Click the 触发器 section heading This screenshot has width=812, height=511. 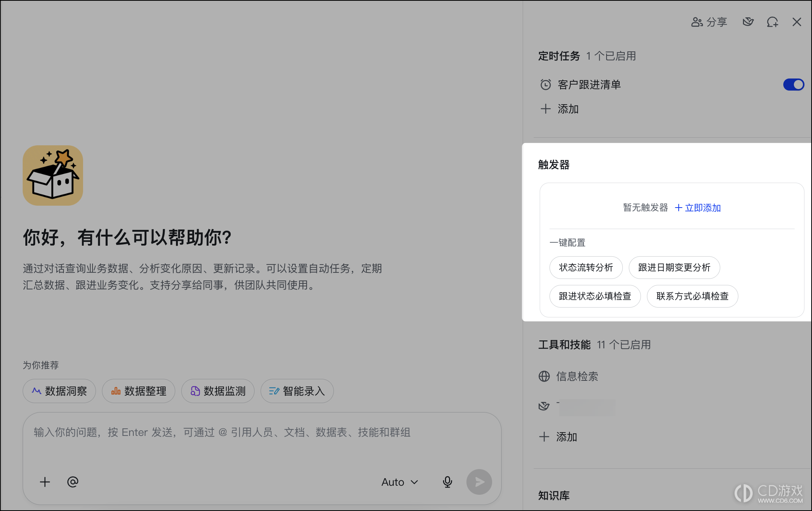pos(554,165)
